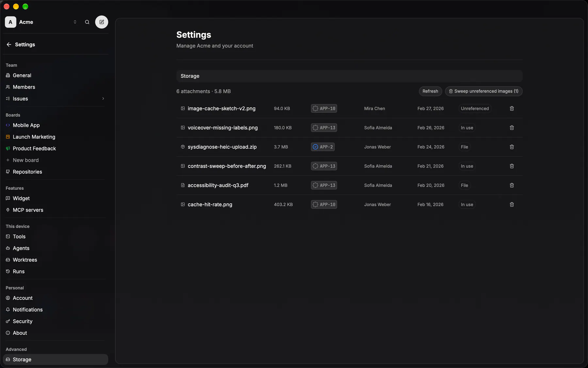Open Tools under This device

click(x=56, y=237)
